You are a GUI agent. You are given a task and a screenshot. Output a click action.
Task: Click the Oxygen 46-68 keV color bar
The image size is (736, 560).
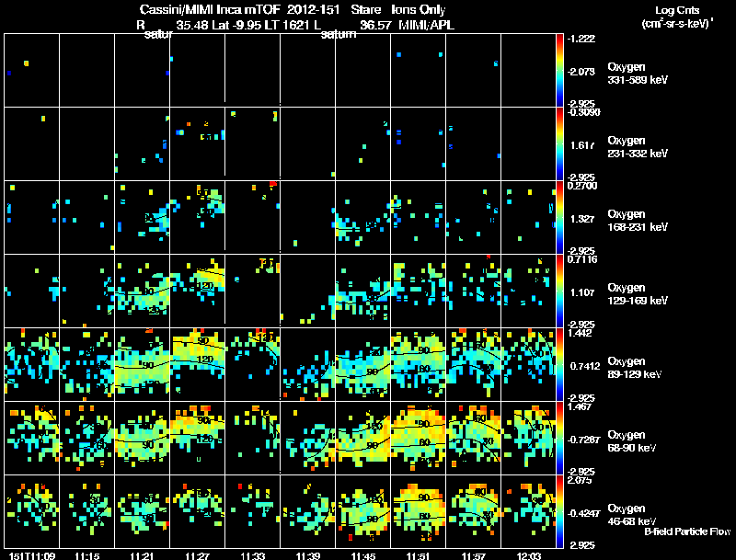click(559, 511)
